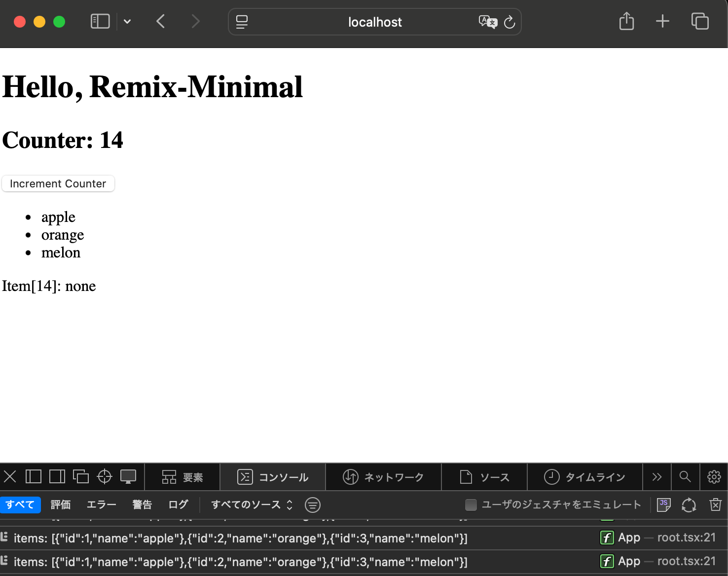Open the page translation icon

[x=488, y=22]
